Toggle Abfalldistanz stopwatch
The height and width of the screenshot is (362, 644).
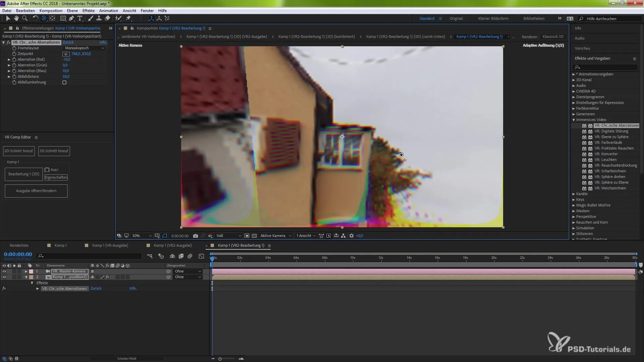click(x=14, y=77)
